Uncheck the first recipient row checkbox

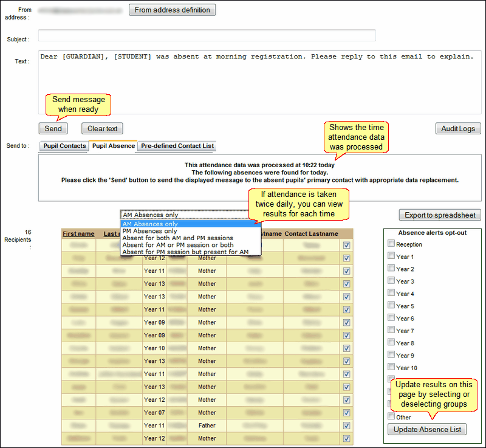click(x=346, y=245)
